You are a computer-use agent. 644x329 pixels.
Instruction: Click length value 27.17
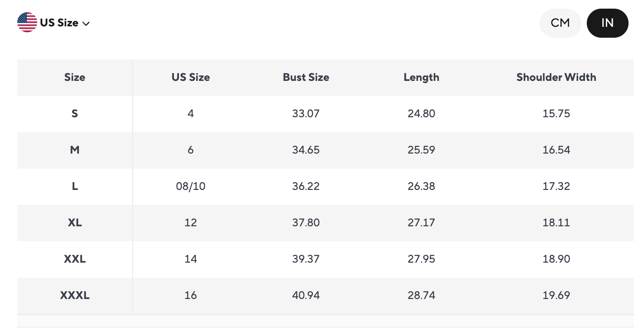421,223
